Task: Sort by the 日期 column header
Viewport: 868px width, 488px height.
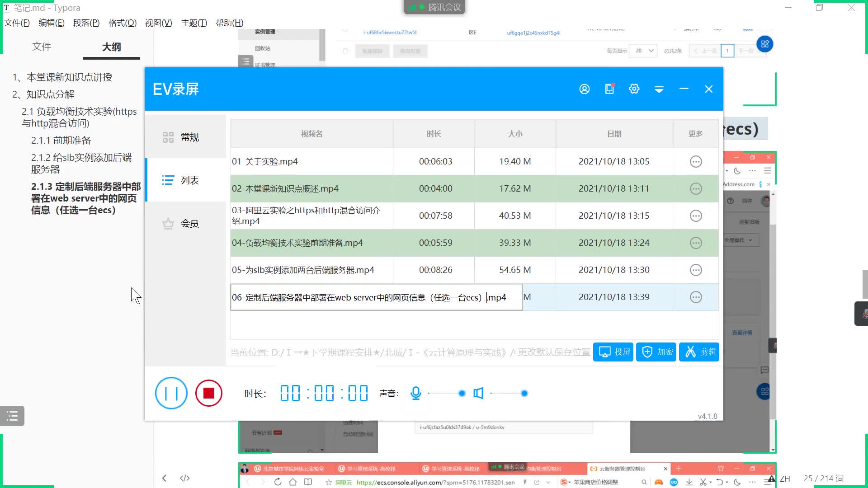Action: 614,134
